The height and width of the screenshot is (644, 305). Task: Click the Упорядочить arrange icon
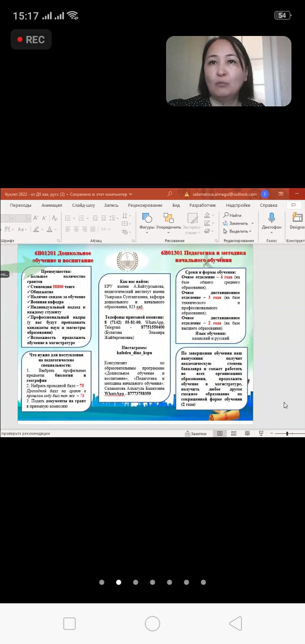[x=168, y=219]
